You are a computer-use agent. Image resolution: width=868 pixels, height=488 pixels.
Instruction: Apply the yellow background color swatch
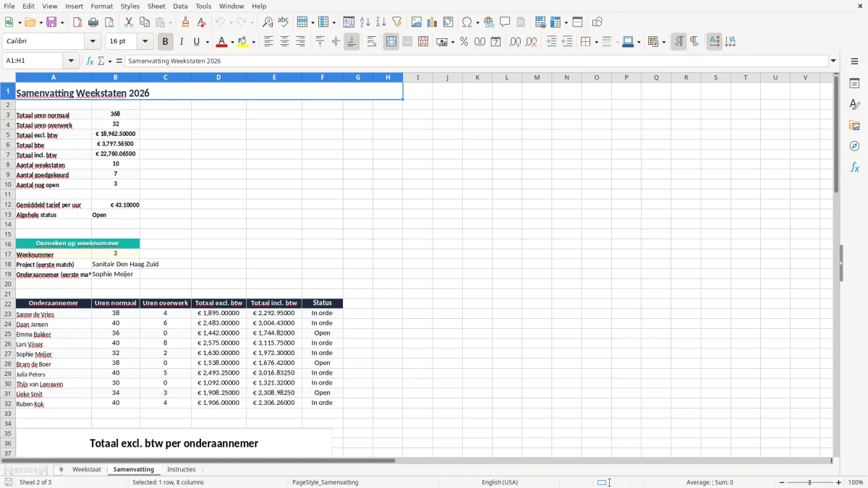click(x=243, y=42)
